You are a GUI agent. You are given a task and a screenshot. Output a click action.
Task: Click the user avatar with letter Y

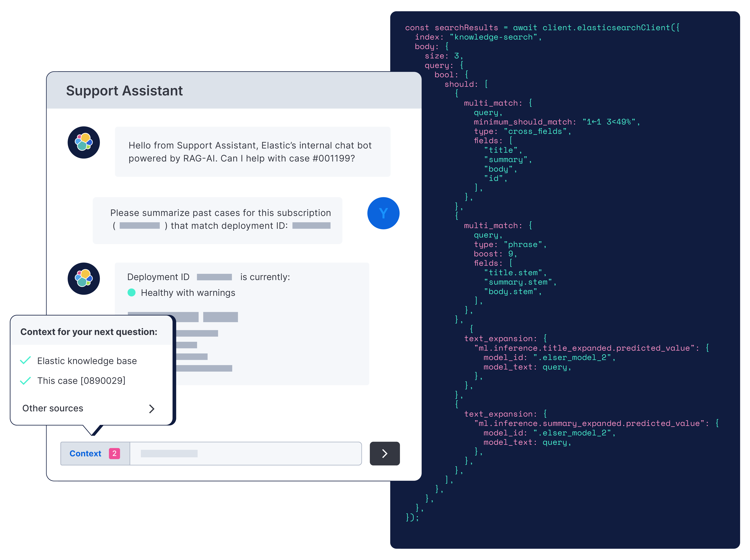[383, 213]
